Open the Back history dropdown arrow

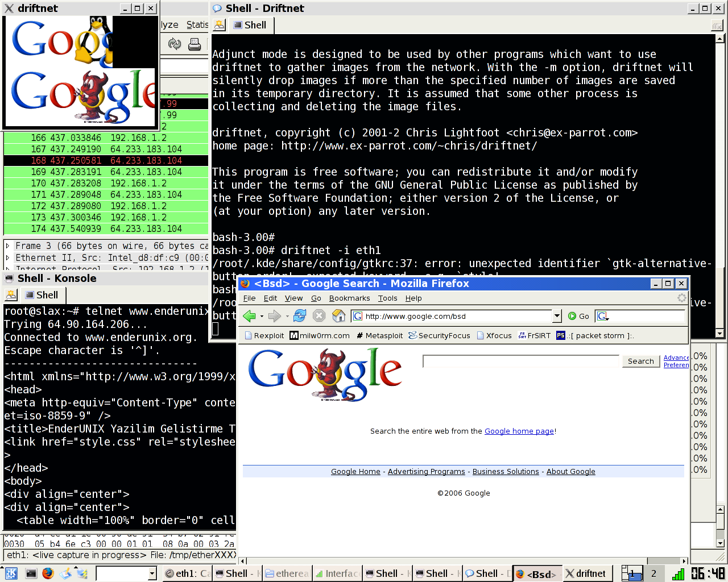(262, 316)
